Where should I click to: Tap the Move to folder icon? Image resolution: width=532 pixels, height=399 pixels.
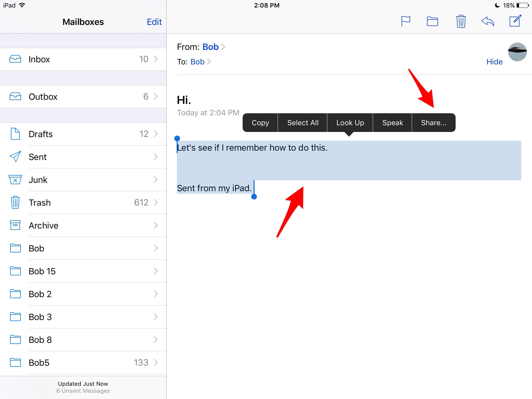433,21
